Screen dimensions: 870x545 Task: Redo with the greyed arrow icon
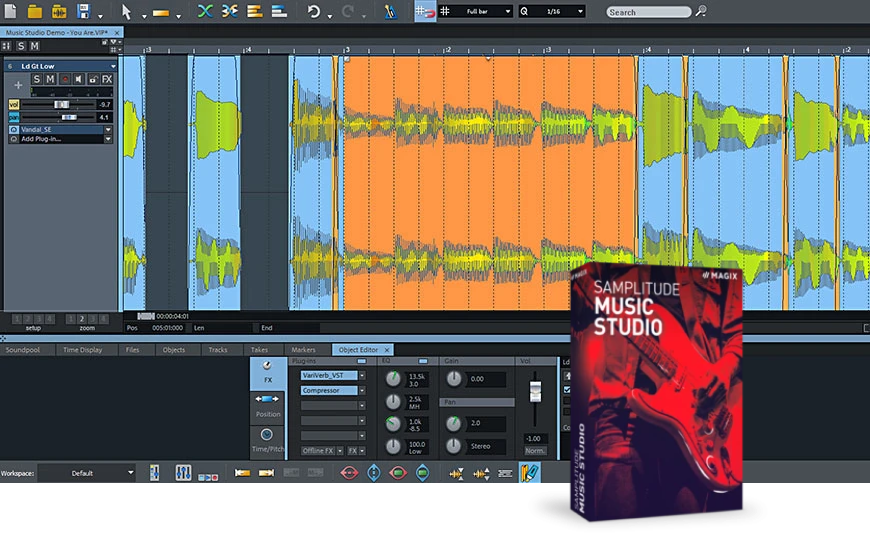348,11
